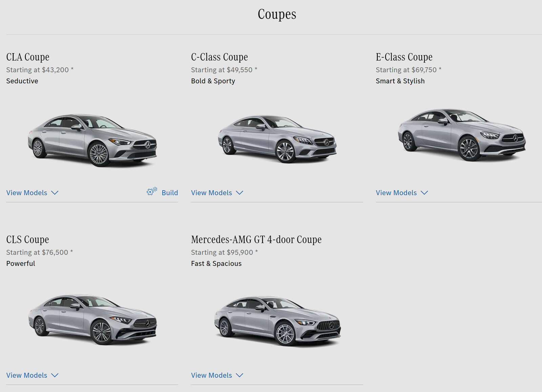
Task: Click the 'Starting at $49,550' price text
Action: [224, 70]
